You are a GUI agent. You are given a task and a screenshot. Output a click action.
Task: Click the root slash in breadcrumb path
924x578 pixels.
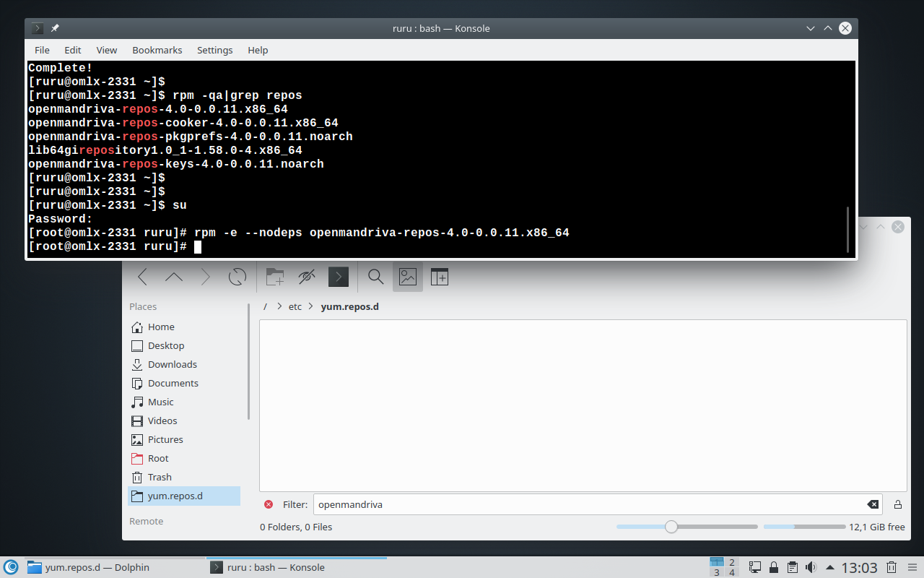[265, 306]
